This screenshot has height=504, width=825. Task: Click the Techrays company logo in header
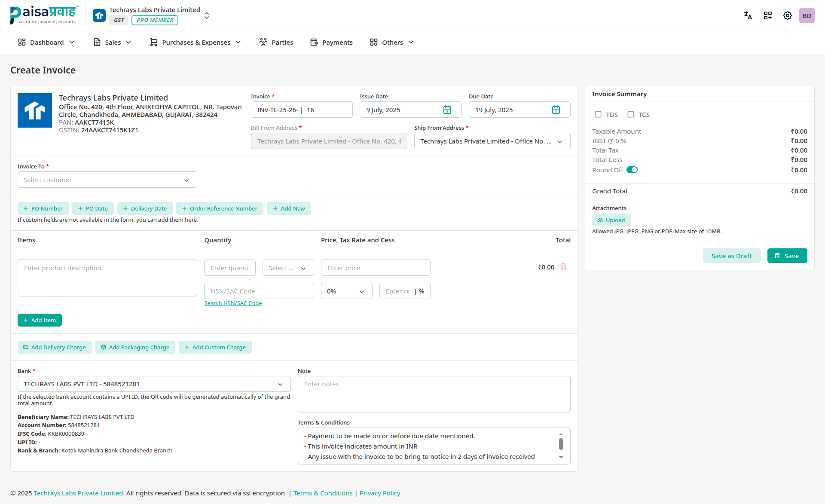[x=99, y=15]
